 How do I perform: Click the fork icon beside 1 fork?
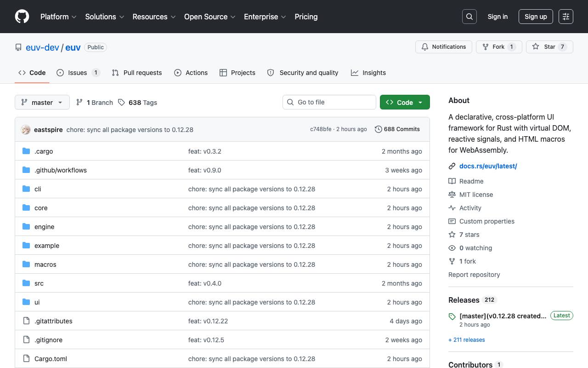(x=452, y=261)
